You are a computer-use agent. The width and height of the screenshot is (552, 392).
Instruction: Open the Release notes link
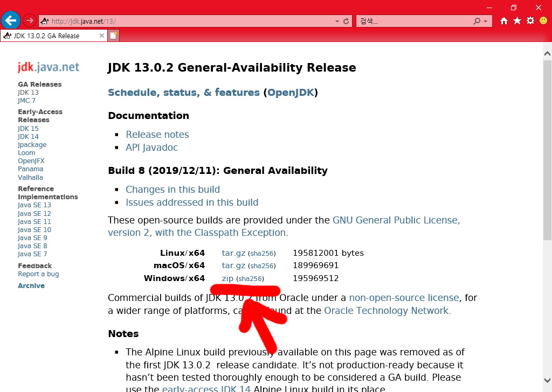(x=157, y=134)
